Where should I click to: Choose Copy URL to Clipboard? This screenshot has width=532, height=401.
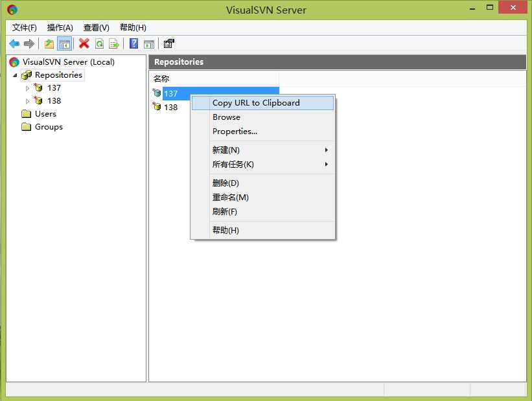[x=262, y=103]
